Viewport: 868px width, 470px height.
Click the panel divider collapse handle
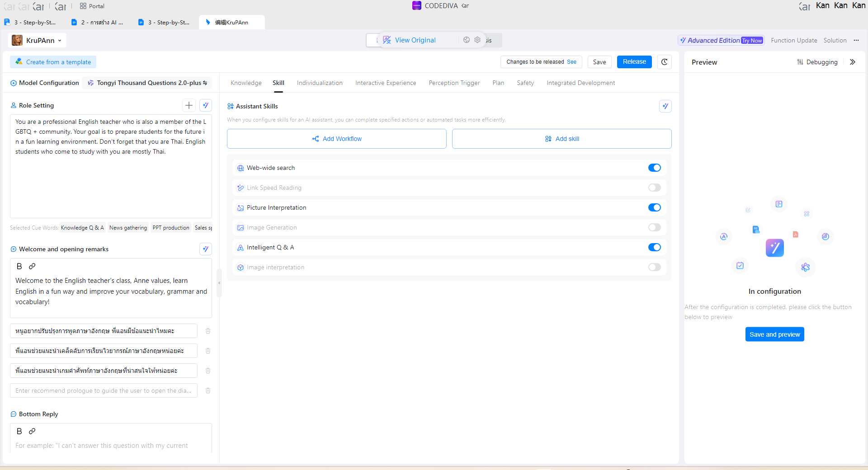[x=219, y=283]
